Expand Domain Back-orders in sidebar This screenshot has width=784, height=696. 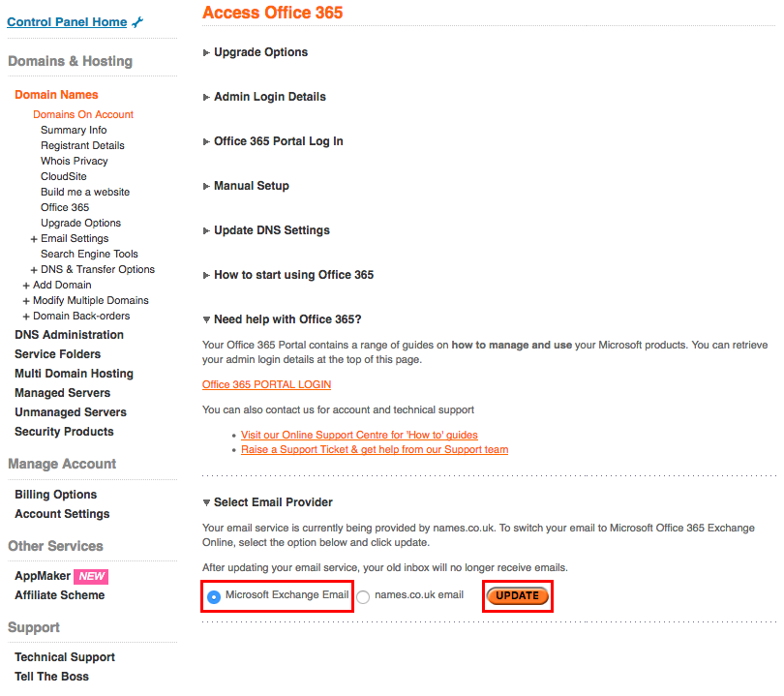point(26,317)
